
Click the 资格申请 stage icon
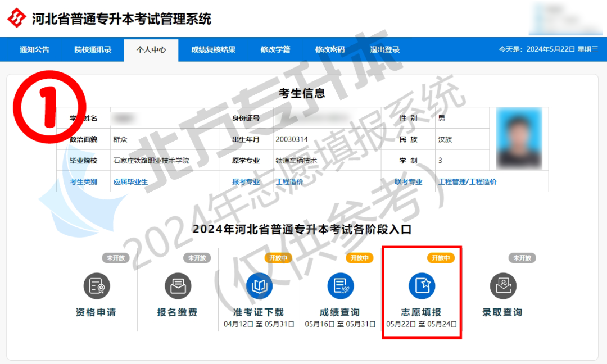(97, 286)
